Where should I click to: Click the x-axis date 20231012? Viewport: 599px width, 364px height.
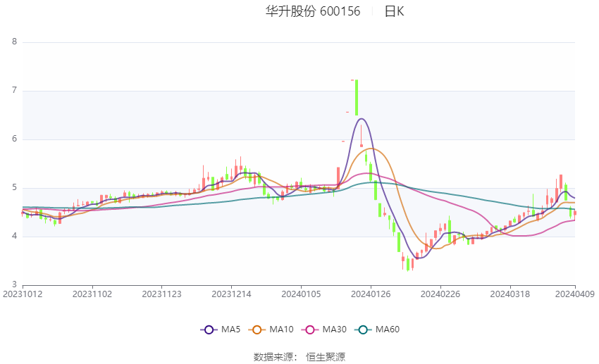pyautogui.click(x=23, y=294)
